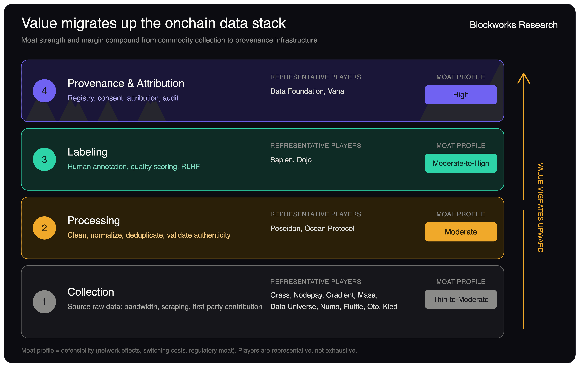
Task: Click "Representative Players" header in Provenance row
Action: point(316,77)
